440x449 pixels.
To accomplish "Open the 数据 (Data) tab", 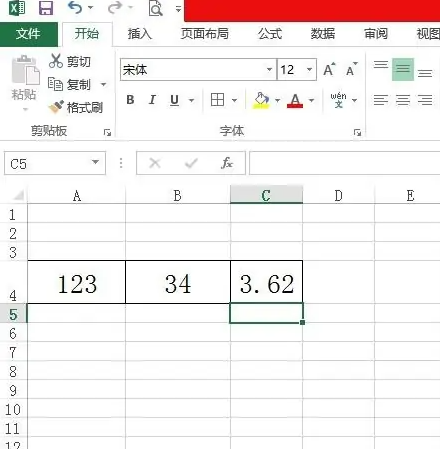I will click(323, 34).
